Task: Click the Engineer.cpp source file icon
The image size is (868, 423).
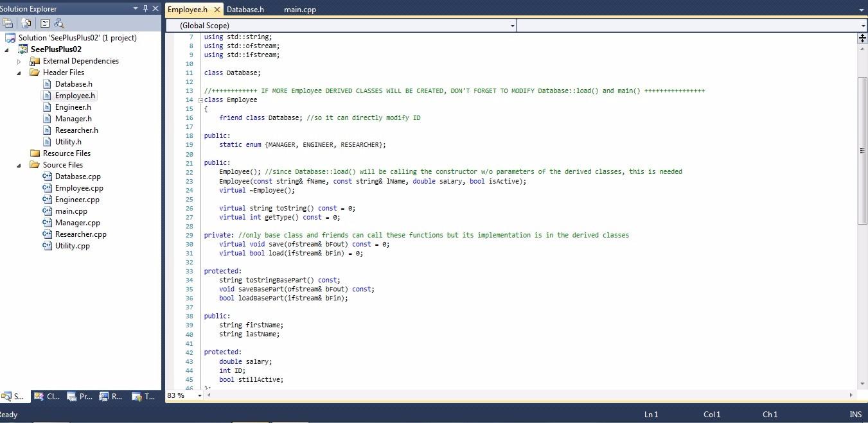Action: tap(47, 200)
